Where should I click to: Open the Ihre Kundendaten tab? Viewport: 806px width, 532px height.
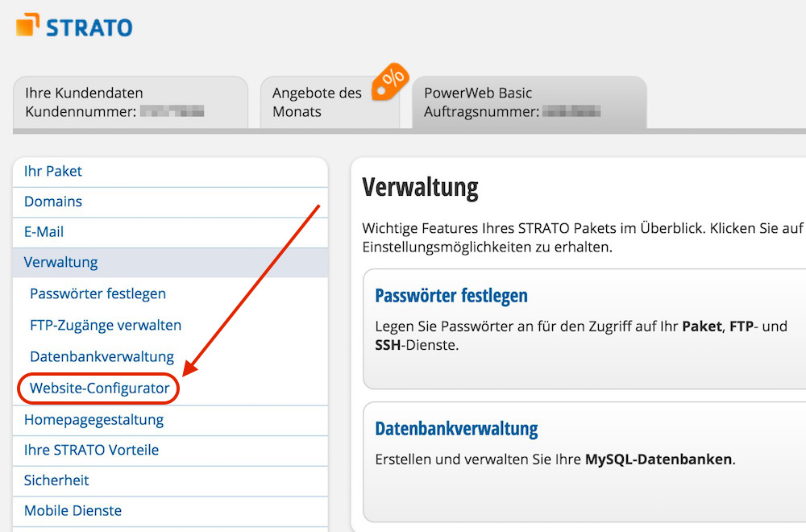click(x=131, y=102)
